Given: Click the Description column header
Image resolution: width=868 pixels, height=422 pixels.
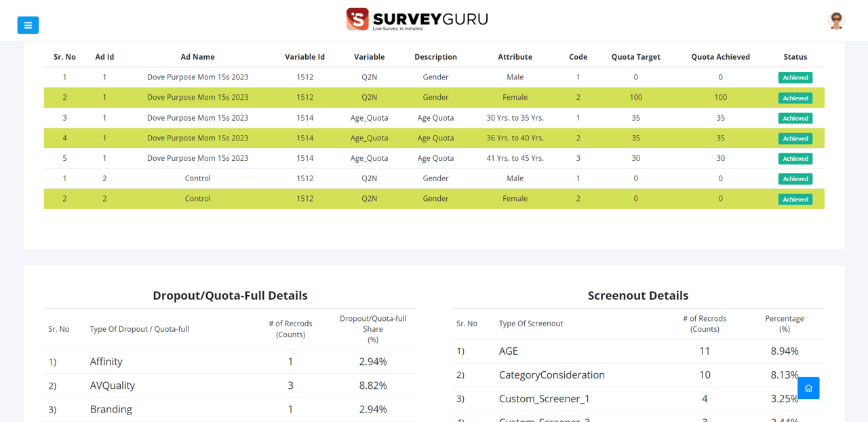Looking at the screenshot, I should point(435,57).
